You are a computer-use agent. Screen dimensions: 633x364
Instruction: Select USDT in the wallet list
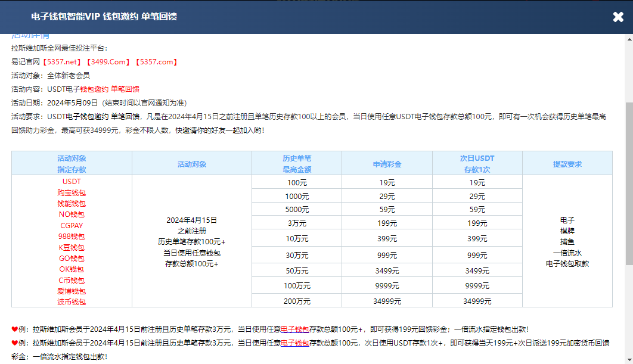click(x=72, y=182)
